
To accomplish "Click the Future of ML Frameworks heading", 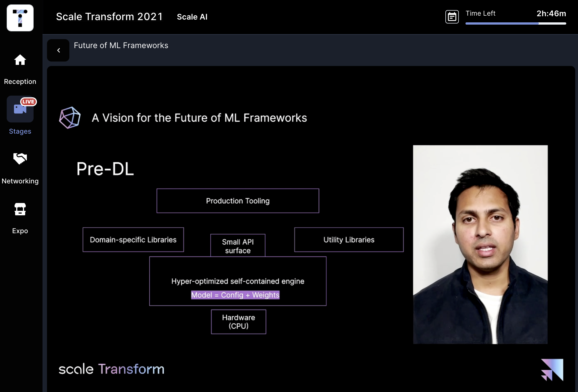I will [x=121, y=45].
